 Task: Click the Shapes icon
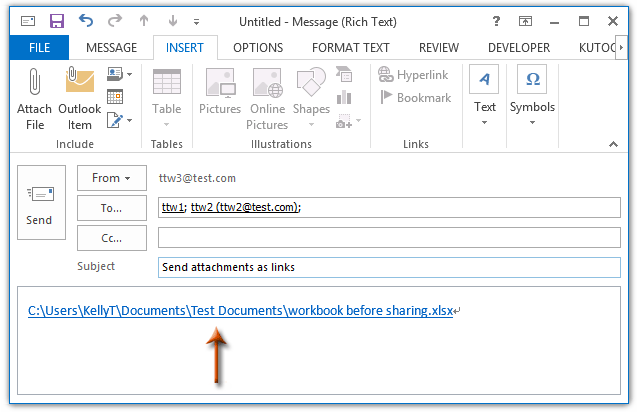[x=311, y=82]
